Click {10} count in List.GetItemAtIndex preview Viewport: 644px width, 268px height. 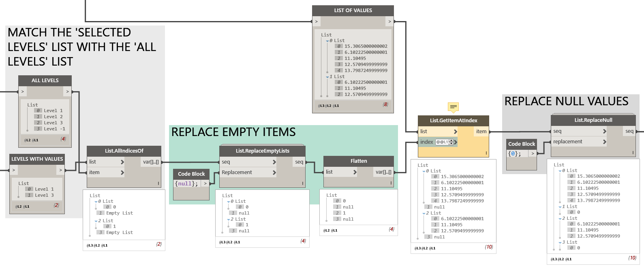click(x=489, y=247)
